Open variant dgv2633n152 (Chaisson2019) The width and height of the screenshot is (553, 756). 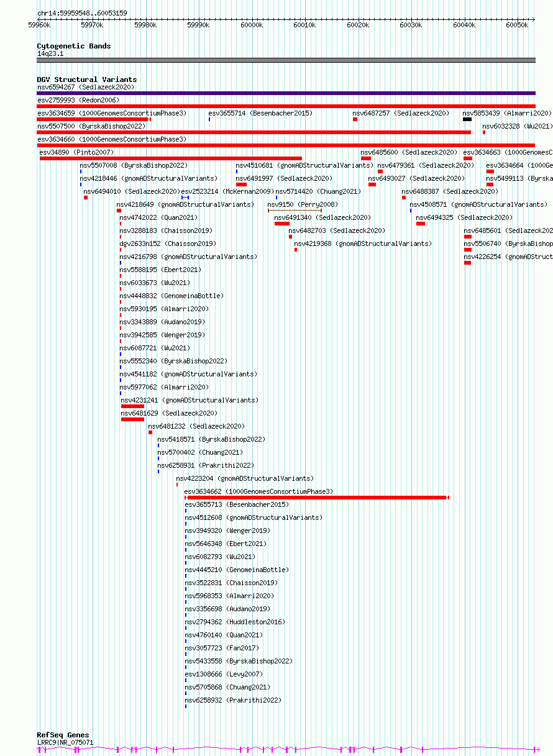(168, 244)
